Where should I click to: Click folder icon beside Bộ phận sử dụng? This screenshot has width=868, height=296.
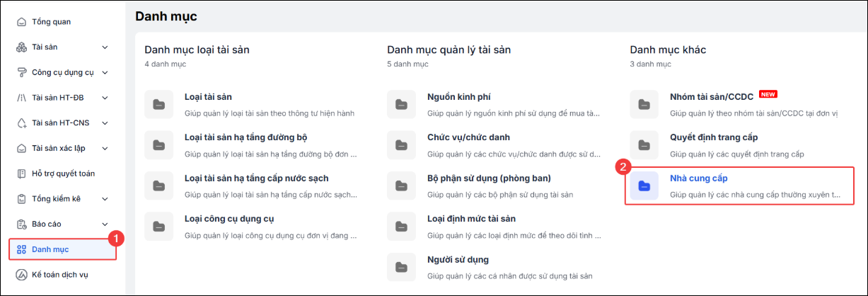tap(401, 186)
